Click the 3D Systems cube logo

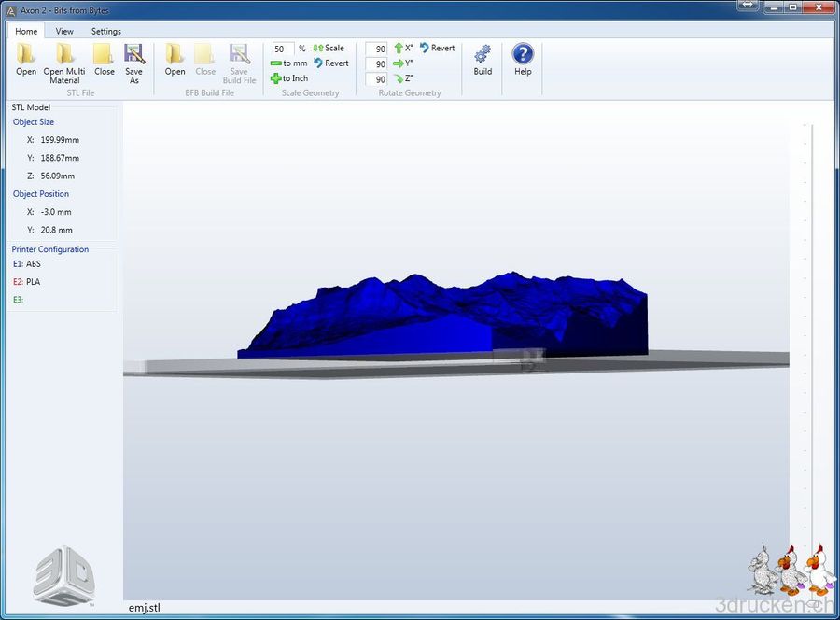[x=63, y=576]
